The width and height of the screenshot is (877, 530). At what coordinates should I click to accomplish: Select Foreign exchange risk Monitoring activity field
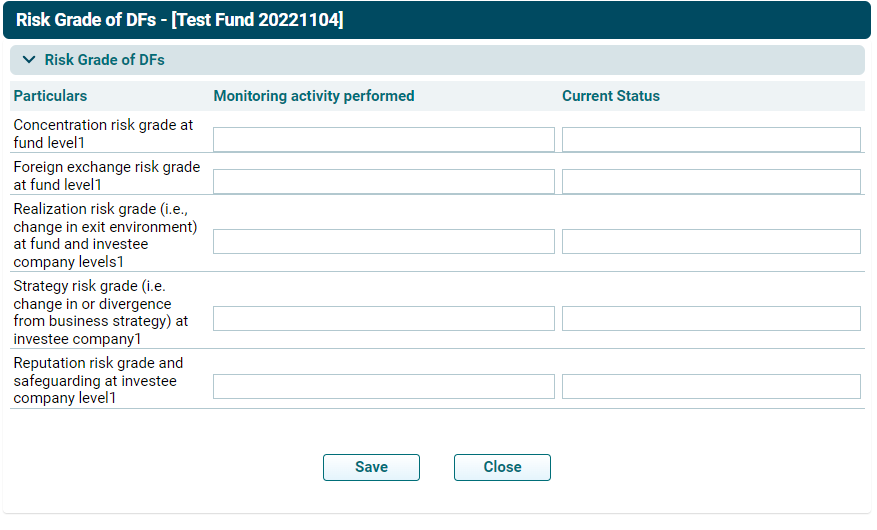tap(383, 182)
